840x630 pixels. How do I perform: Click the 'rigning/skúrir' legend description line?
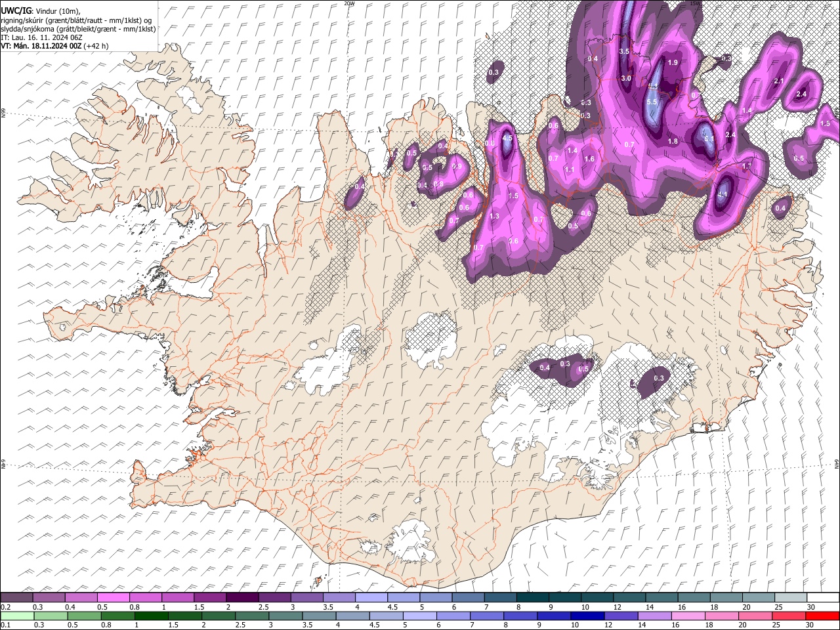pyautogui.click(x=76, y=20)
